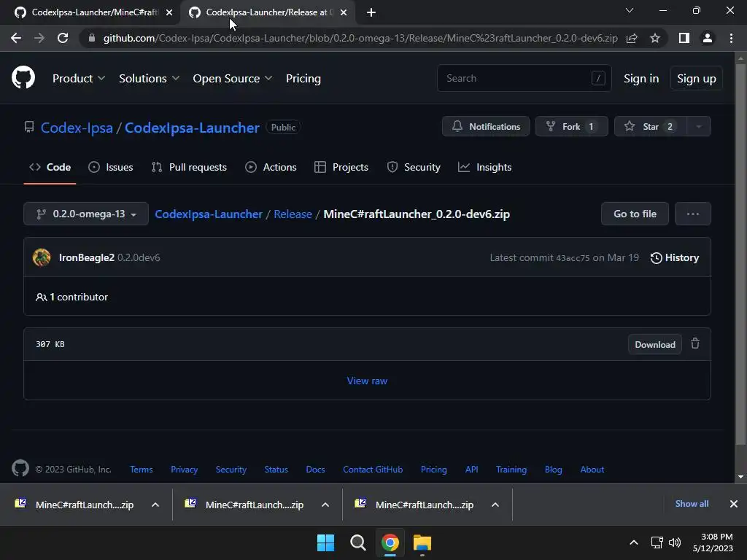Open Chrome three-dot menu
The image size is (747, 560).
coord(731,38)
